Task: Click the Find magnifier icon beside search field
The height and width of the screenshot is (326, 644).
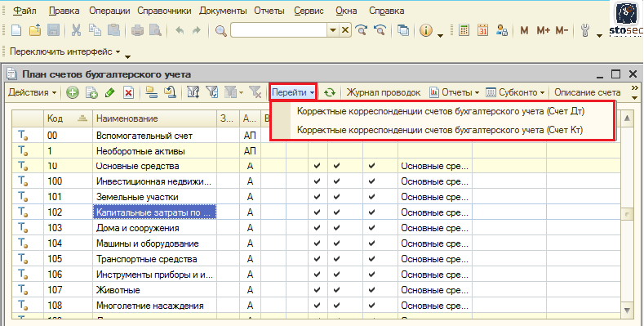Action: coord(221,30)
